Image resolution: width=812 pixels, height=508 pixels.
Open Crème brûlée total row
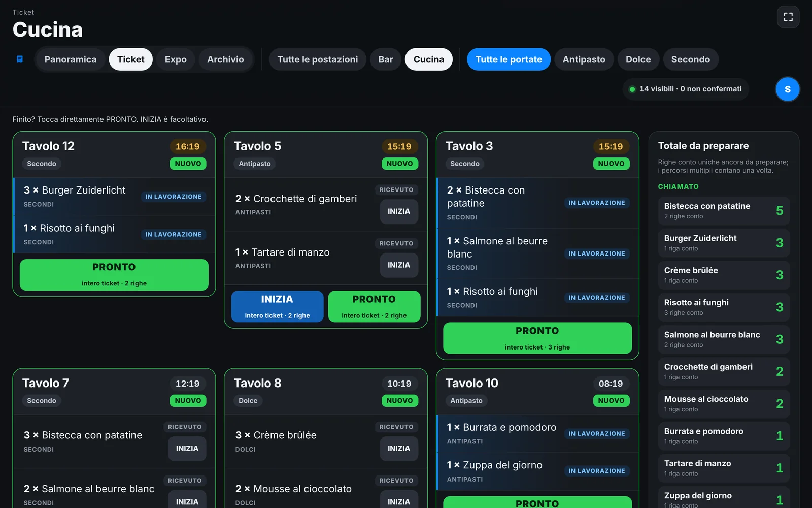click(724, 275)
